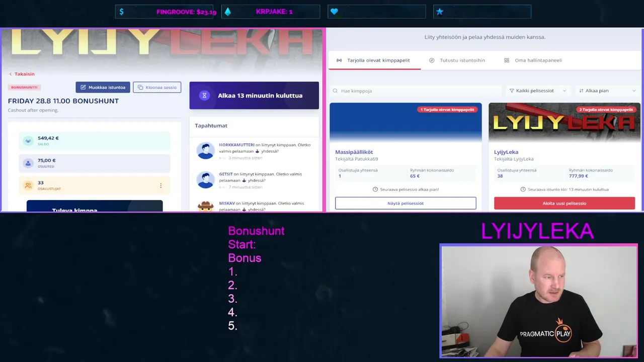Click the Tuleva kimppa banner
The height and width of the screenshot is (362, 644).
(95, 206)
